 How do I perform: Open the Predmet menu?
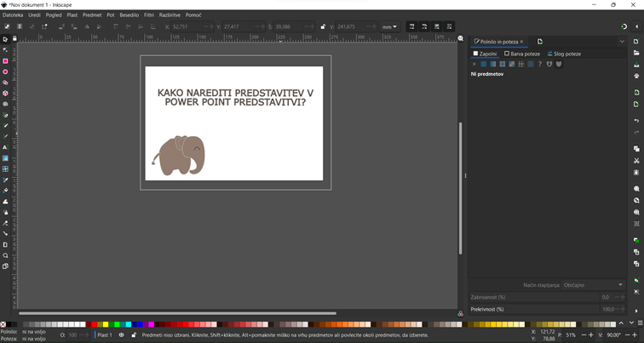tap(92, 14)
